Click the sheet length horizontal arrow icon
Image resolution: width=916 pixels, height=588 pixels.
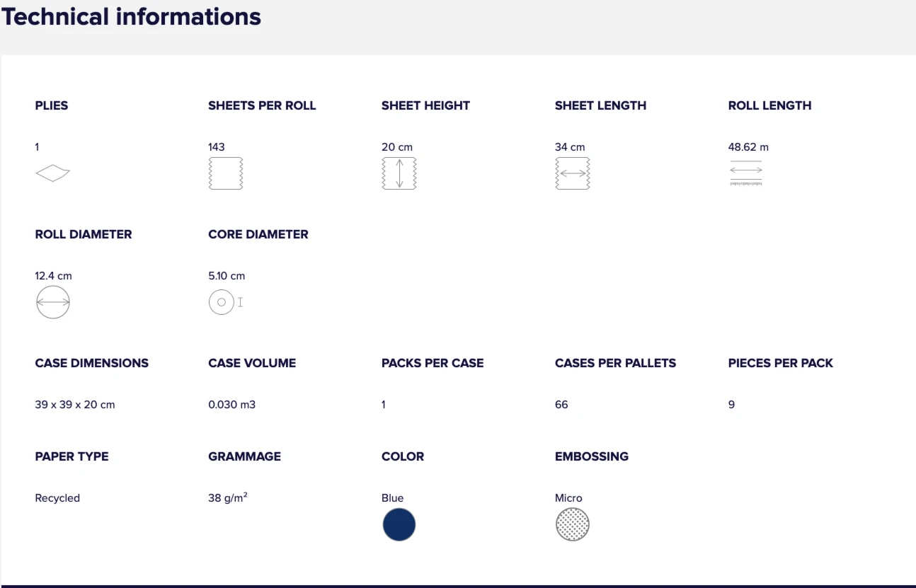[573, 173]
